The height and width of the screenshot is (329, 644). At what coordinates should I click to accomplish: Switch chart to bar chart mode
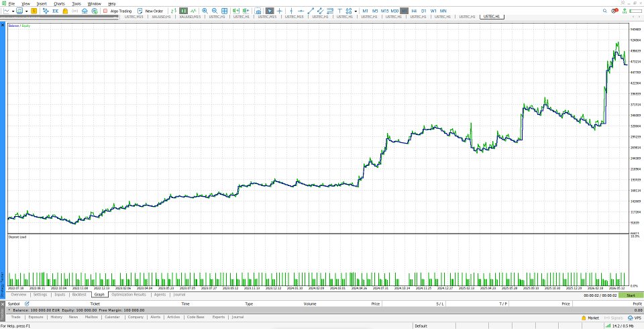pyautogui.click(x=174, y=11)
